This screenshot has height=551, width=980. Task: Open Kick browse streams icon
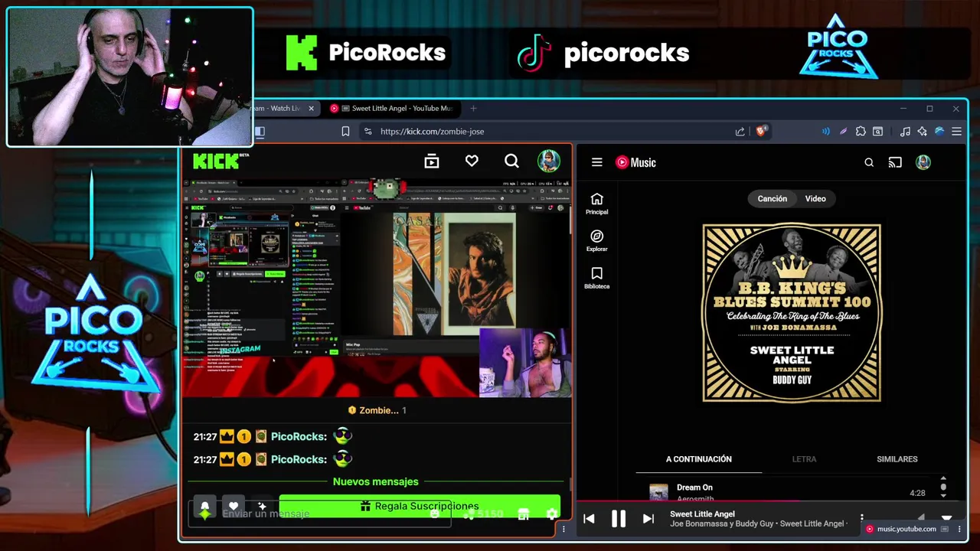[432, 161]
